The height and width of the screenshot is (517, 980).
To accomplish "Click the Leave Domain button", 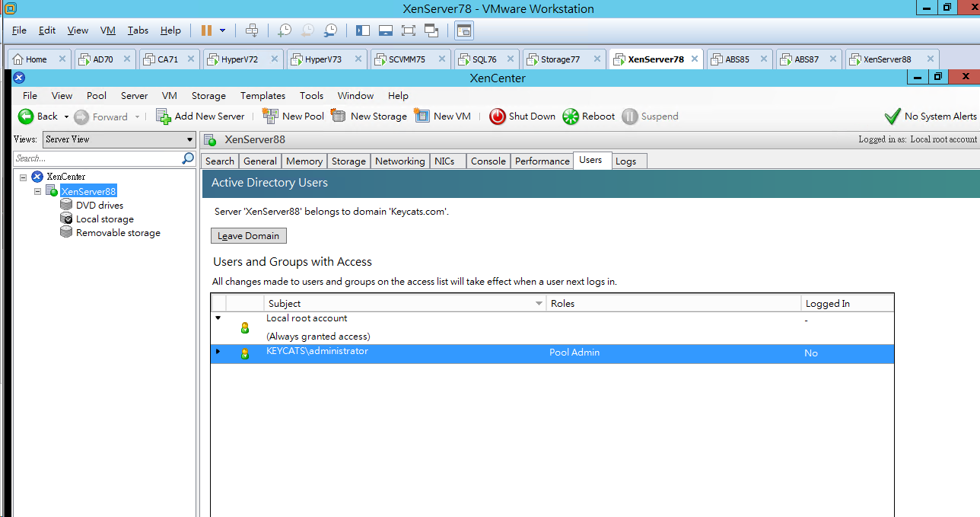I will coord(249,236).
